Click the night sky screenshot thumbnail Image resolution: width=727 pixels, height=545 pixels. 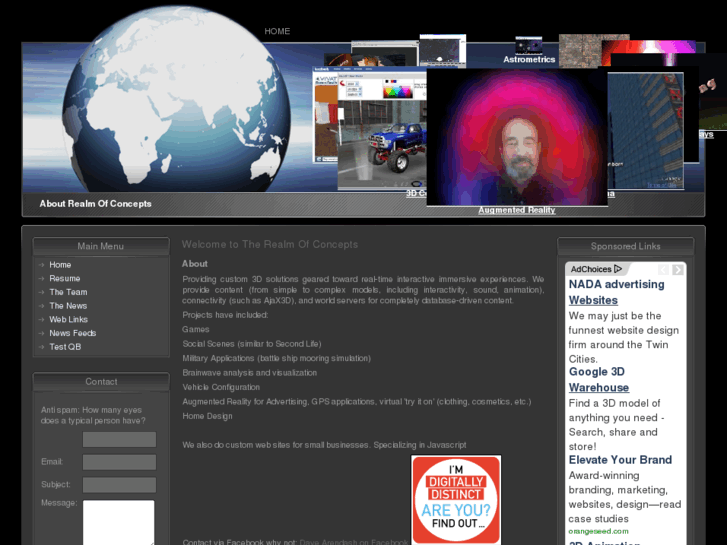(x=442, y=51)
